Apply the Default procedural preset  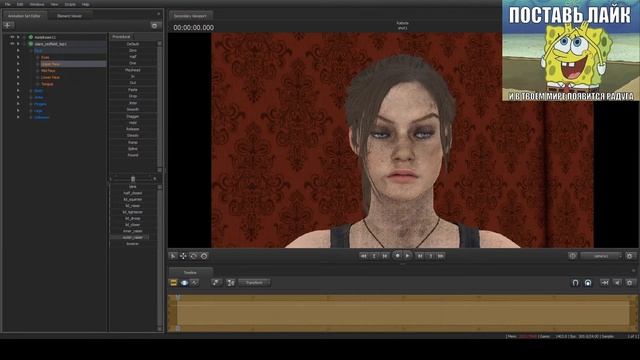pyautogui.click(x=133, y=44)
